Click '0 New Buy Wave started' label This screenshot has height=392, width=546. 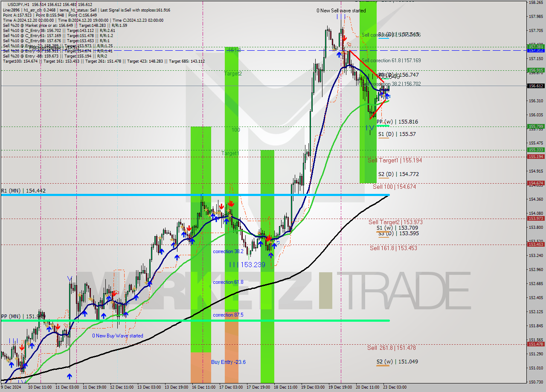[118, 336]
